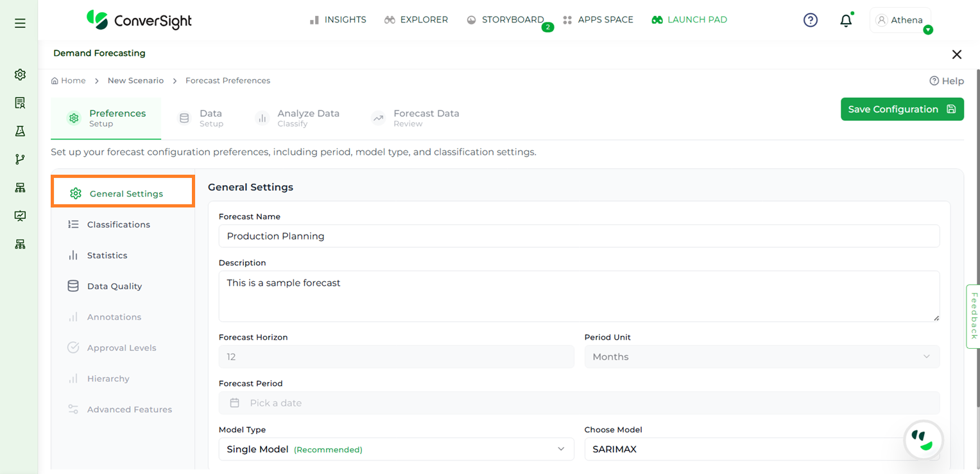980x474 pixels.
Task: Click the flask icon in the left sidebar
Action: tap(20, 131)
